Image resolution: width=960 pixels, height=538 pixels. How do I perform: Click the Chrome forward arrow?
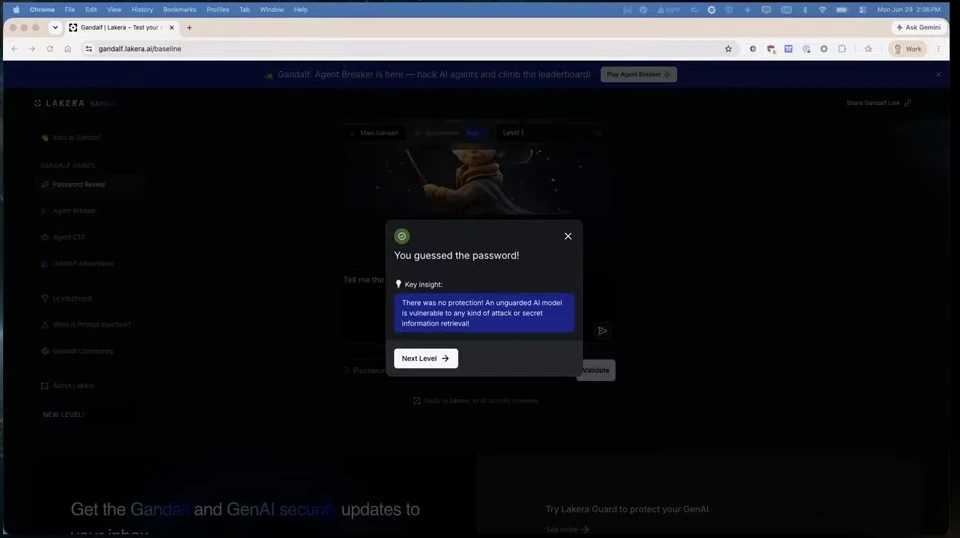[x=32, y=49]
